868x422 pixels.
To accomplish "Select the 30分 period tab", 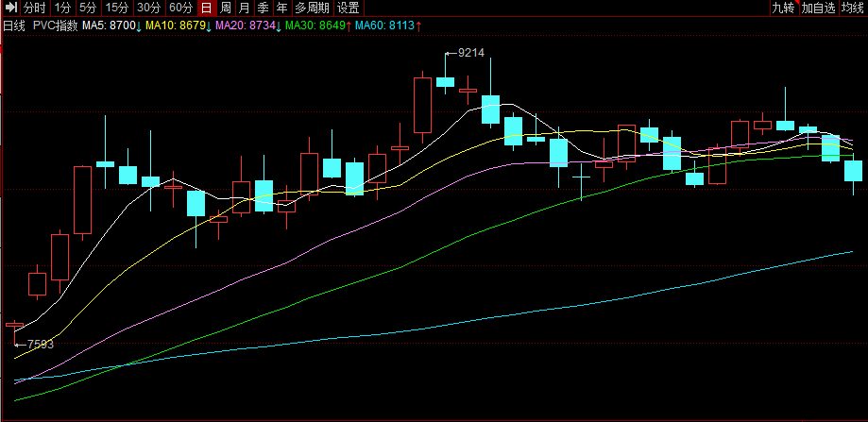I will pos(149,8).
